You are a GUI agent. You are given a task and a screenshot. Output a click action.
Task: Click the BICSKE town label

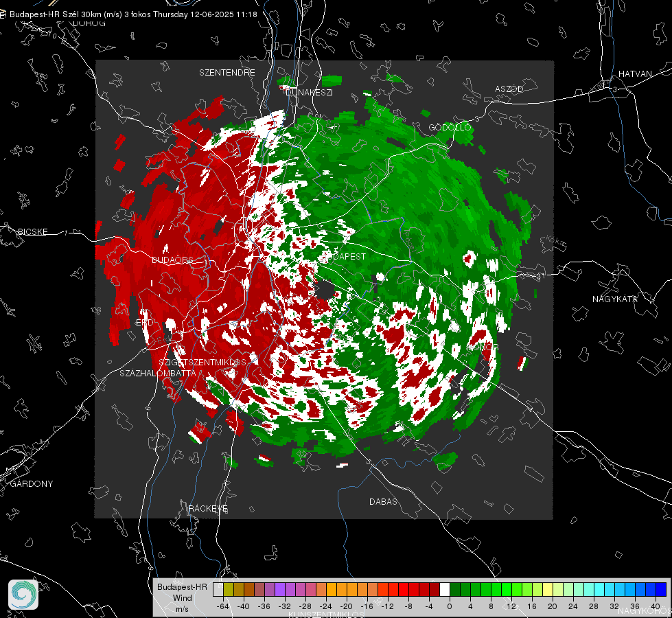[32, 231]
